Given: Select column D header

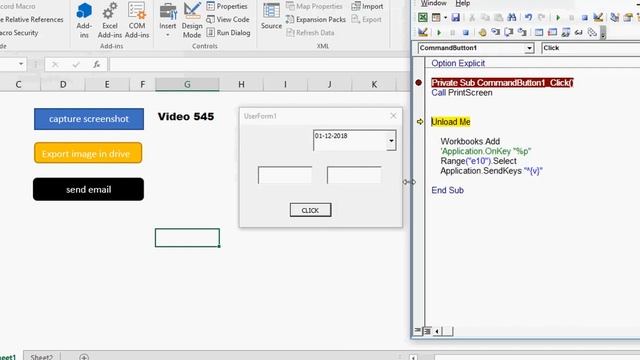Looking at the screenshot, I should pos(63,84).
